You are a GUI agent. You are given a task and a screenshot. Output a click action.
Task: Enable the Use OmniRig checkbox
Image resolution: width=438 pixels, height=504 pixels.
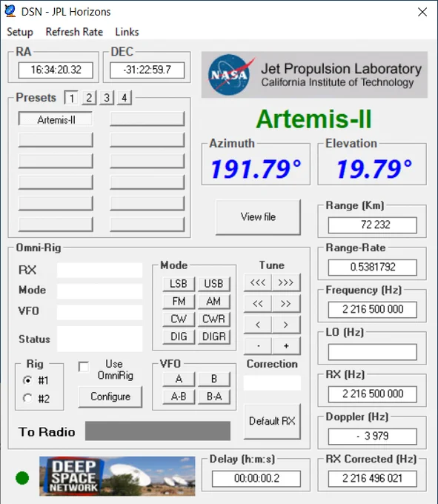click(84, 367)
